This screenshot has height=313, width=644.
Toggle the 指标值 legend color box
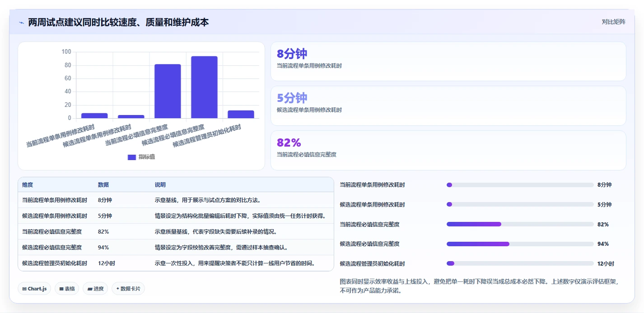point(132,157)
